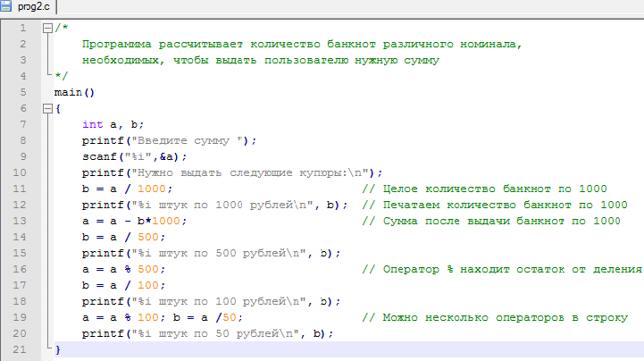644x361 pixels.
Task: Click line number 5 in the margin
Action: (23, 92)
